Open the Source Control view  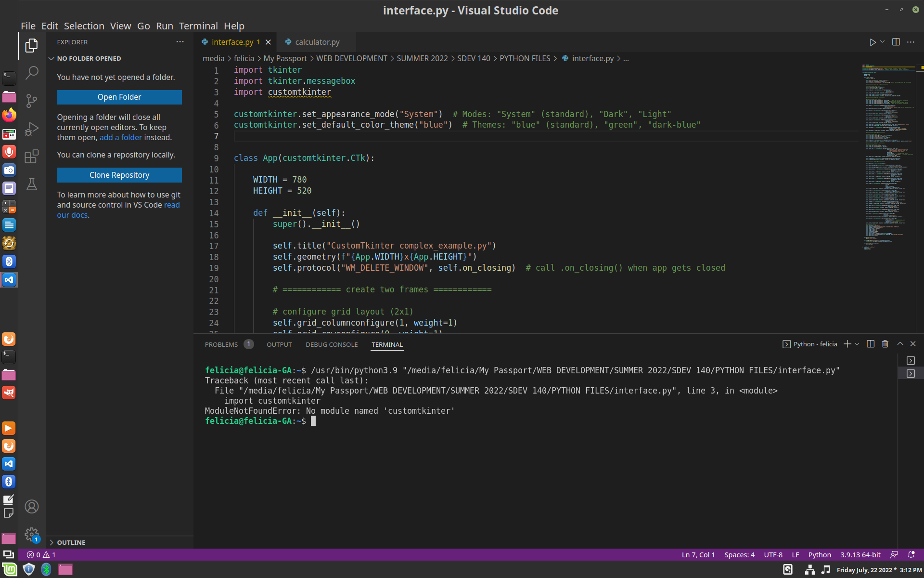tap(31, 101)
